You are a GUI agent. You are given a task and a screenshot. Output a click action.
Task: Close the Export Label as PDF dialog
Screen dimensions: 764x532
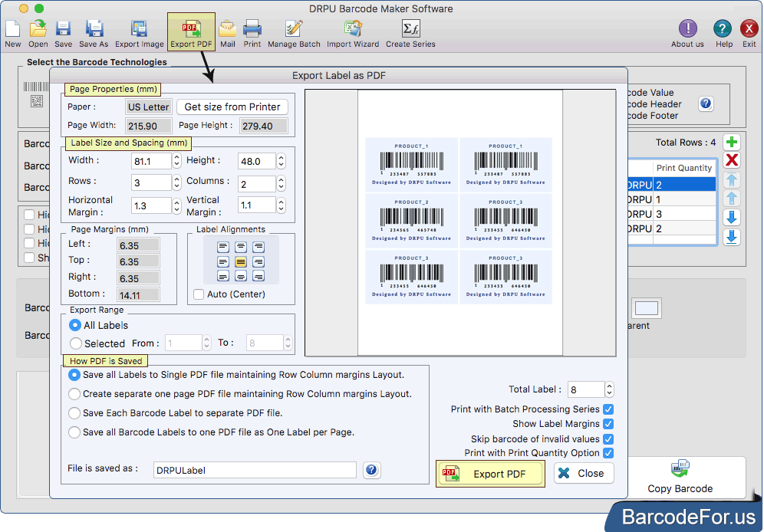click(x=584, y=473)
